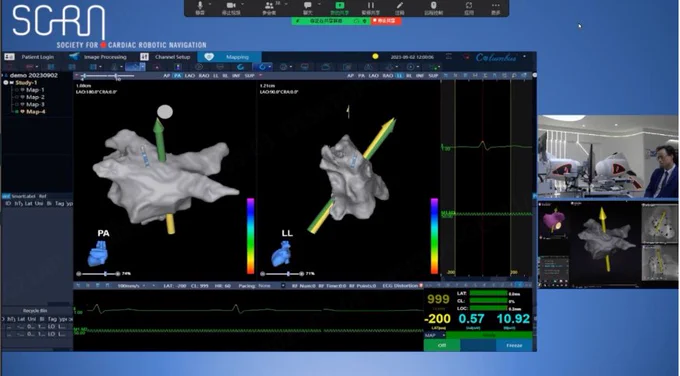This screenshot has height=376, width=680.
Task: Toggle the Map-1 checkbox
Action: click(x=17, y=90)
